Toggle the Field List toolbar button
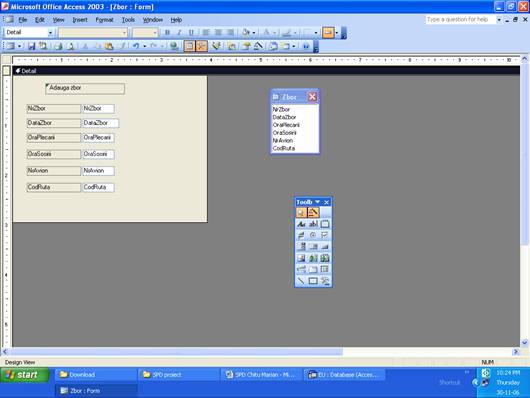Viewport: 530px width, 398px height. point(190,46)
